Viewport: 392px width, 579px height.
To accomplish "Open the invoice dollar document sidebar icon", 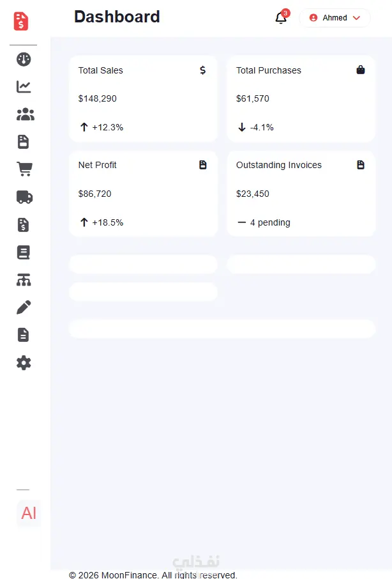I will (23, 225).
